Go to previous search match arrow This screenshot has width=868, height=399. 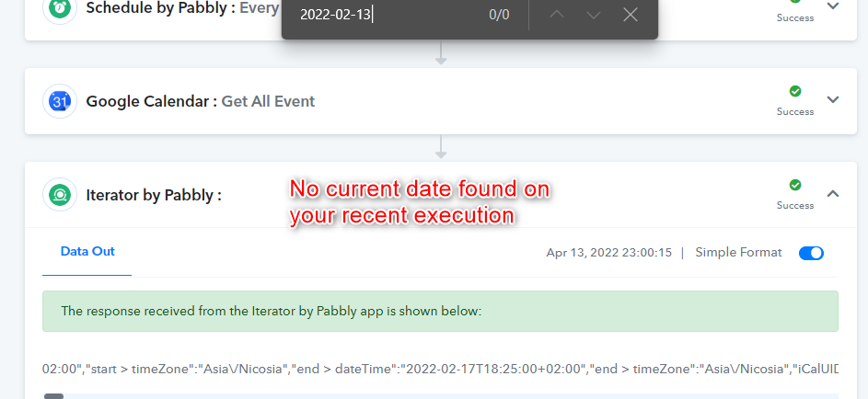pos(556,15)
